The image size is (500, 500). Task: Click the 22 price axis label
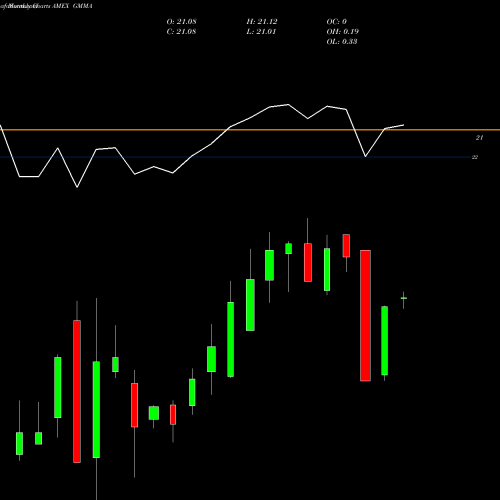pyautogui.click(x=475, y=157)
